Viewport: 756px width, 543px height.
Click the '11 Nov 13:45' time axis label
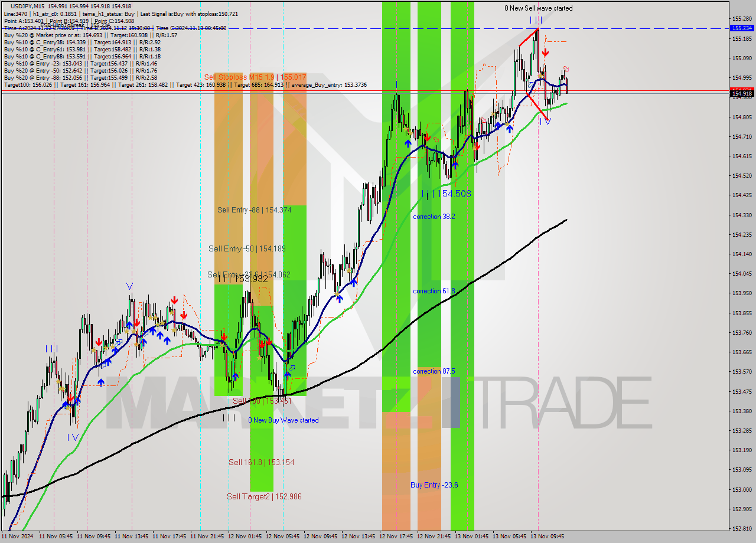(132, 537)
